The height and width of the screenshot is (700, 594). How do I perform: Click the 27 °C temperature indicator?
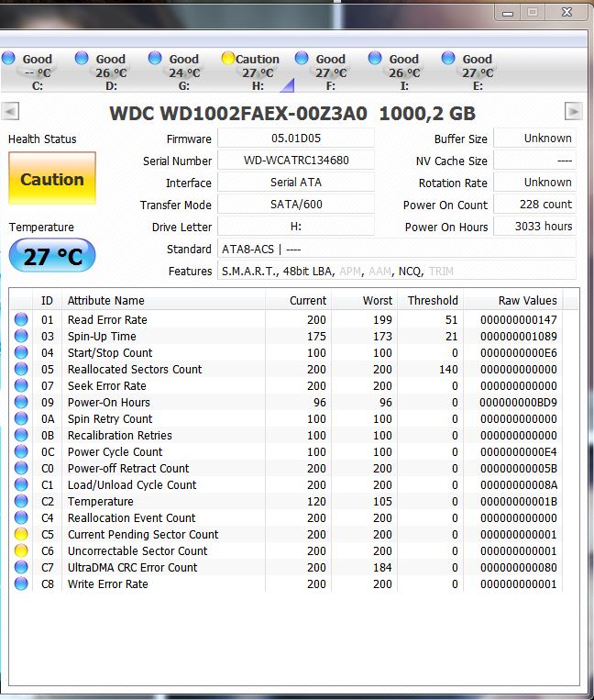(x=52, y=255)
